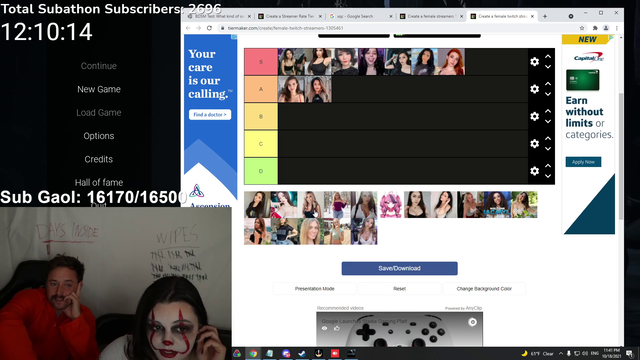
Task: Move D tier row down with chevron
Action: (x=548, y=176)
